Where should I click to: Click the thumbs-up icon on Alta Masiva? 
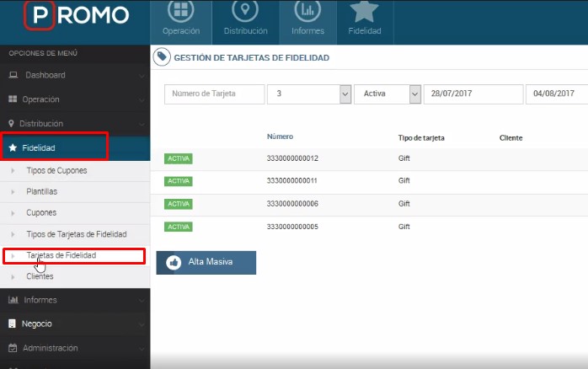(174, 262)
